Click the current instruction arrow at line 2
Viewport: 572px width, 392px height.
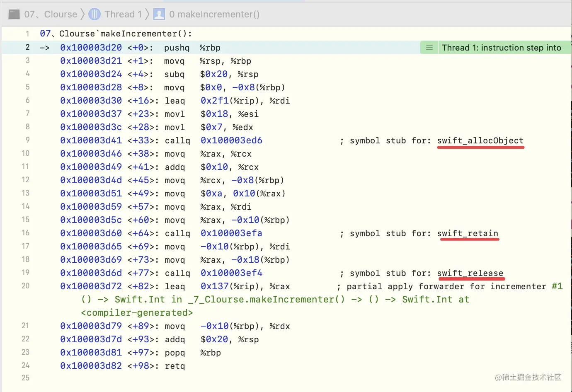point(45,48)
